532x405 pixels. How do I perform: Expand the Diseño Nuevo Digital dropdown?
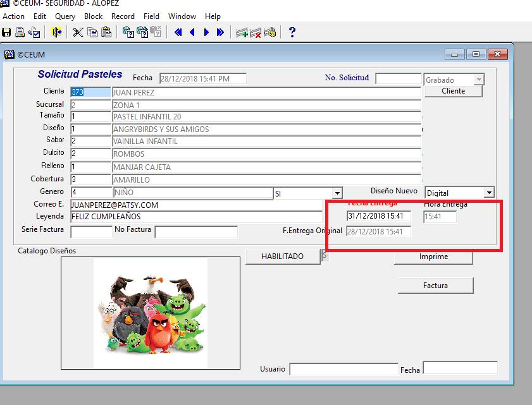(x=489, y=193)
